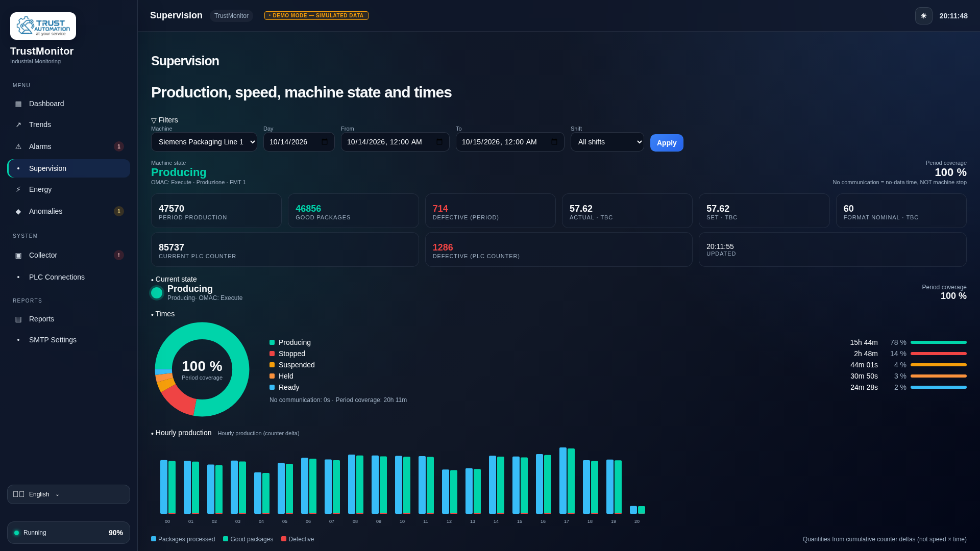Go to the Alarms page

pyautogui.click(x=68, y=147)
